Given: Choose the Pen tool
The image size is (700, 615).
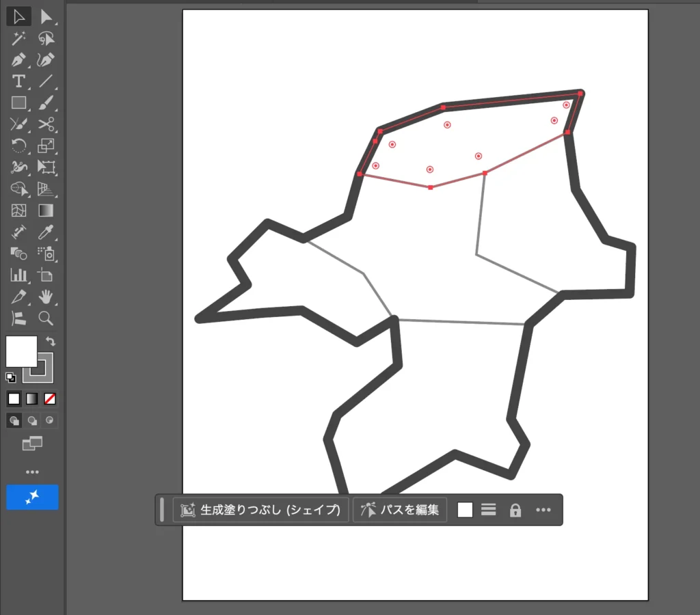Looking at the screenshot, I should tap(18, 60).
